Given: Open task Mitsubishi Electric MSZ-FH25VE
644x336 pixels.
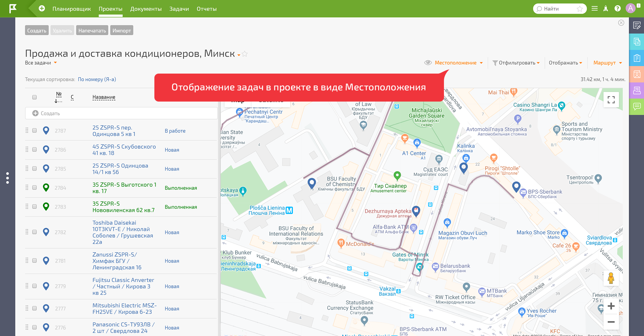Looking at the screenshot, I should point(125,309).
